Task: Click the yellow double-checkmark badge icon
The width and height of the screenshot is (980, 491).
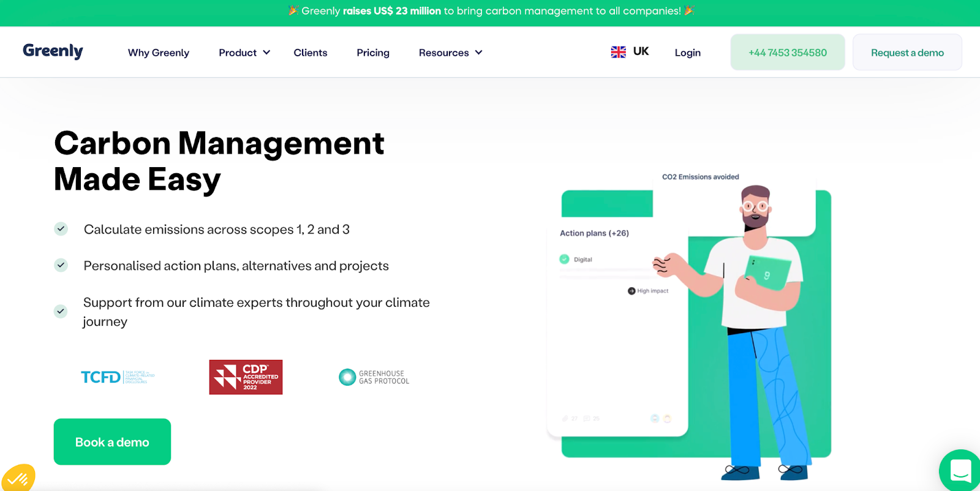Action: click(18, 479)
